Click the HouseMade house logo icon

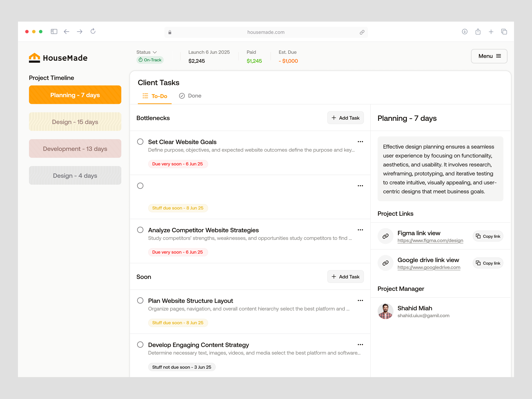pyautogui.click(x=34, y=58)
